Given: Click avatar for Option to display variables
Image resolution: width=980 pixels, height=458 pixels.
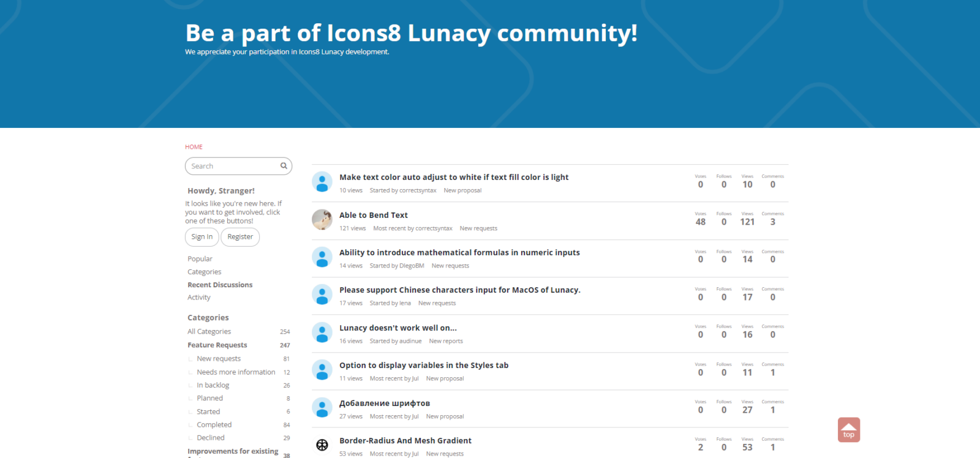Looking at the screenshot, I should (x=322, y=370).
